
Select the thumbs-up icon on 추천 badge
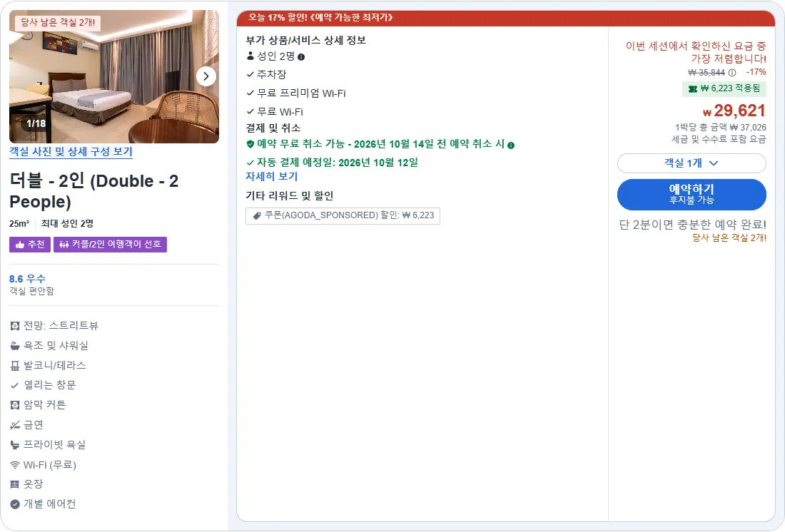tap(20, 245)
